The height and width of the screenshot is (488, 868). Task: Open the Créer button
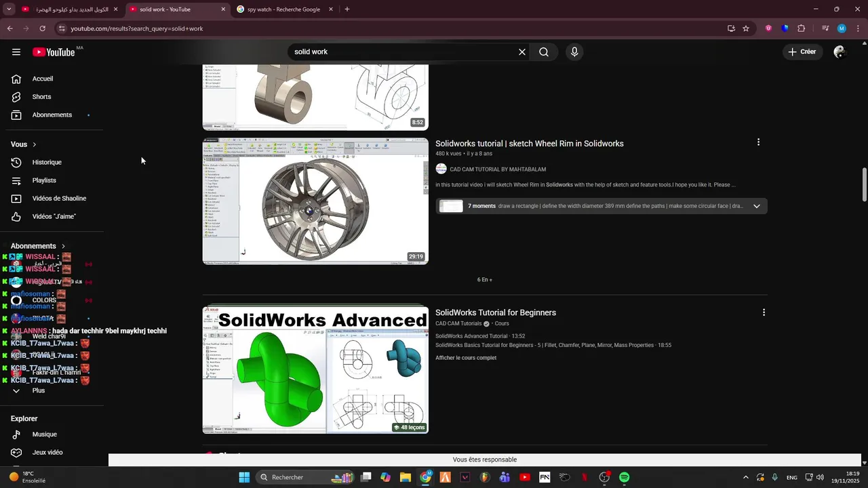[x=802, y=52]
